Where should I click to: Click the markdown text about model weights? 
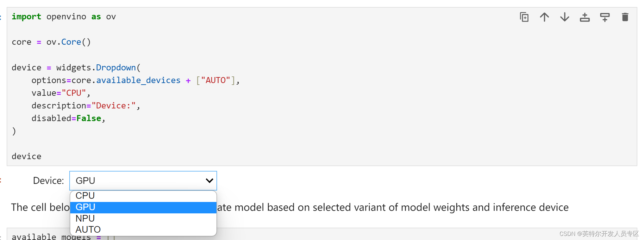[393, 207]
